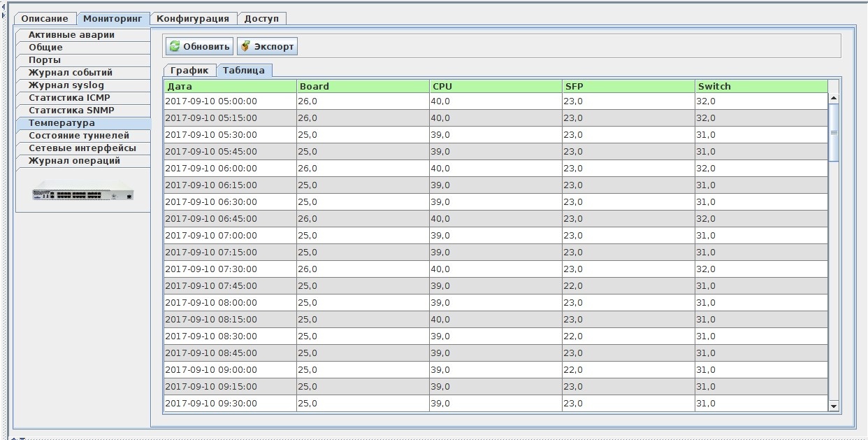Select the Таблица tab
Image resolution: width=868 pixels, height=440 pixels.
tap(244, 71)
